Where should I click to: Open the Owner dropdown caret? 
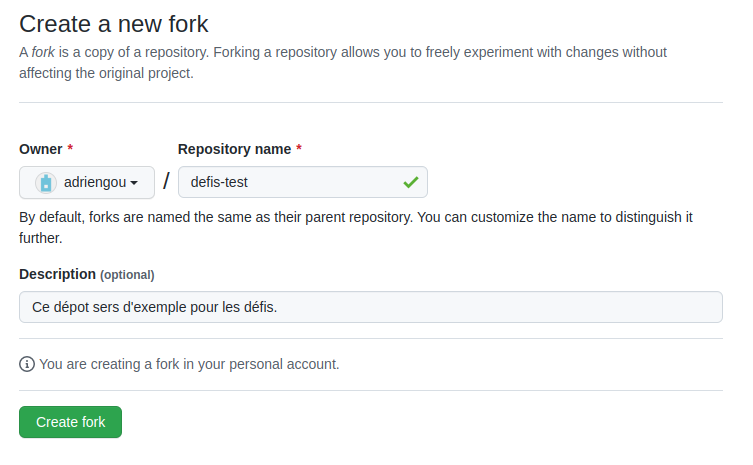tap(134, 183)
